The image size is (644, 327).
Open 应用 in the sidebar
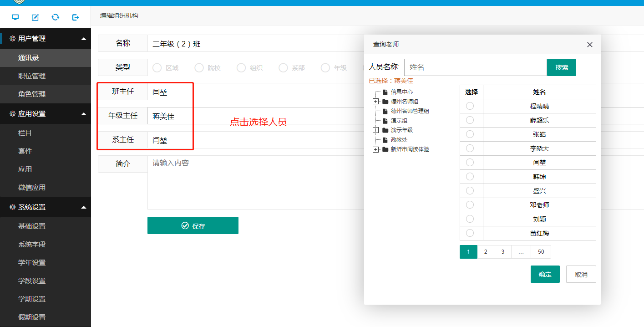tap(46, 169)
